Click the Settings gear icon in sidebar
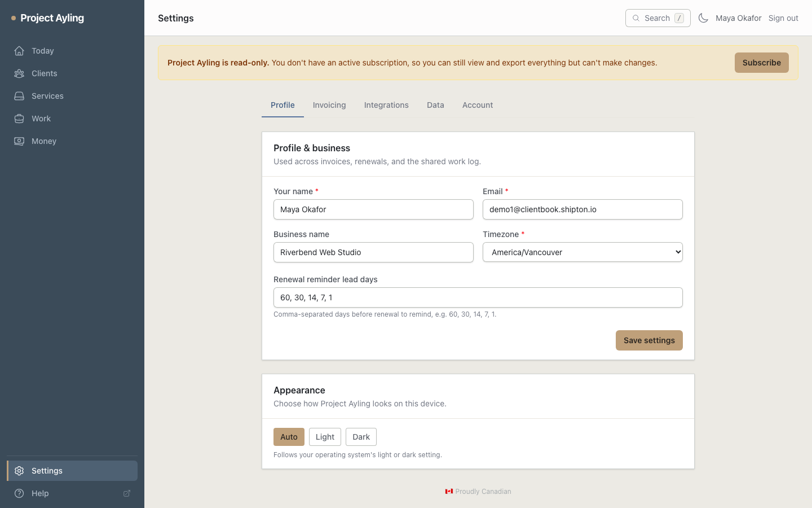This screenshot has width=812, height=508. (x=19, y=471)
